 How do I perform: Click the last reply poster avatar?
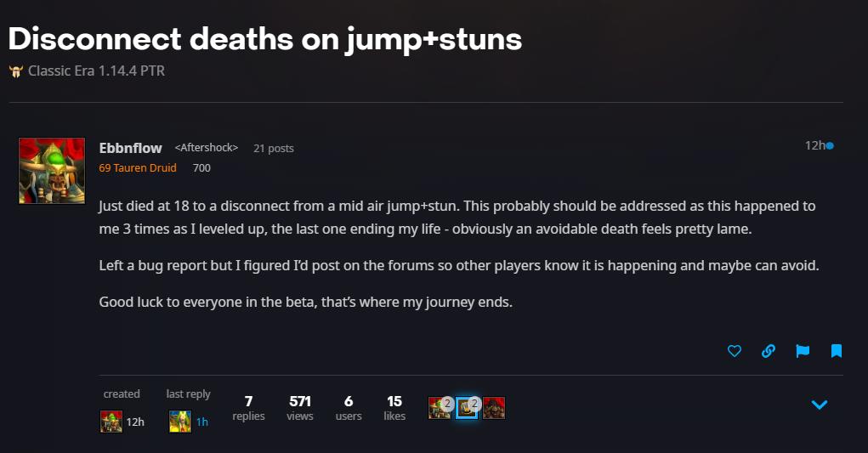[179, 421]
